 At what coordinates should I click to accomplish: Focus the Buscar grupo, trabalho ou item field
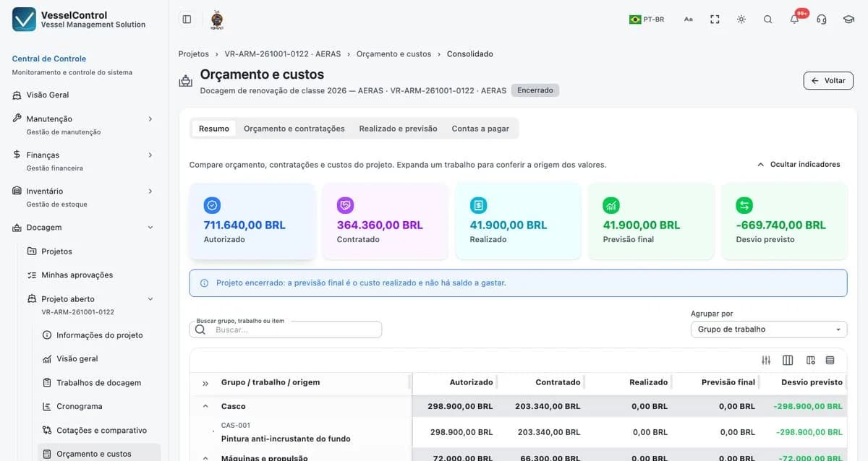[x=286, y=329]
